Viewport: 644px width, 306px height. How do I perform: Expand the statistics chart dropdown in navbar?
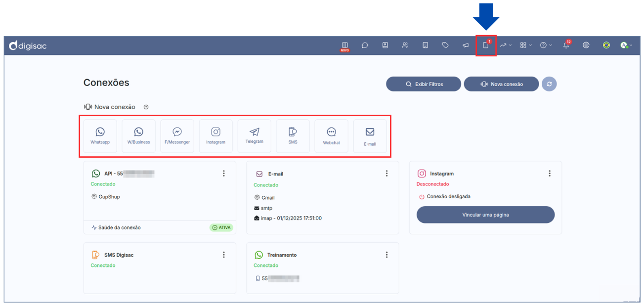click(x=505, y=45)
